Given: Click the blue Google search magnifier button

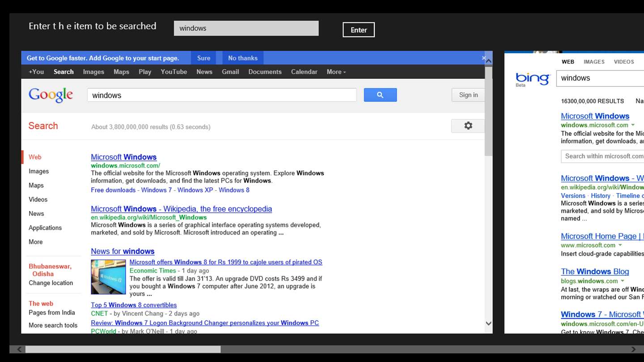Looking at the screenshot, I should coord(380,95).
